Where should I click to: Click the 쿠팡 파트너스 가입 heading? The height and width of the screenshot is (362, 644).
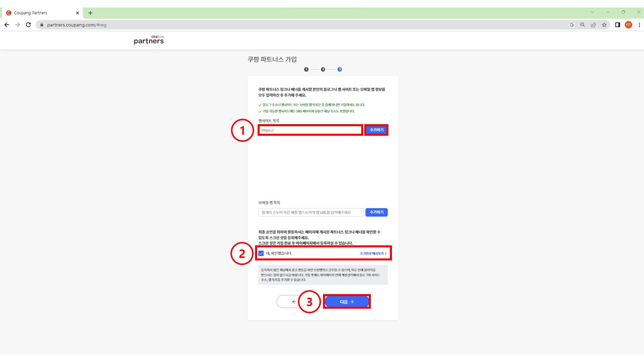(x=272, y=59)
